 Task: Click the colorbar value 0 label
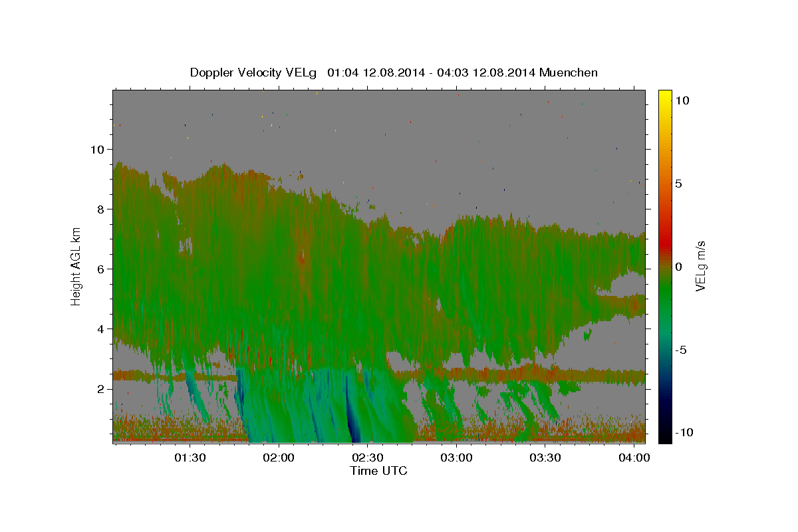[679, 267]
